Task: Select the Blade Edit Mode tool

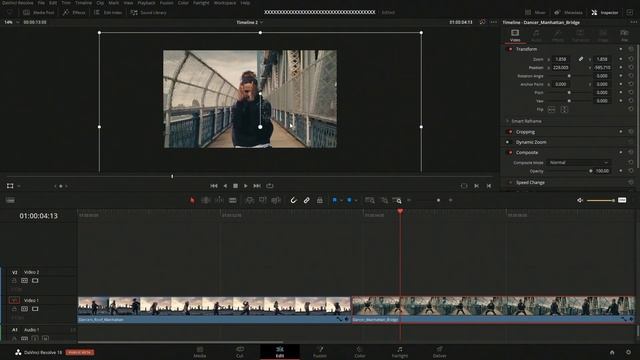Action: [x=233, y=200]
